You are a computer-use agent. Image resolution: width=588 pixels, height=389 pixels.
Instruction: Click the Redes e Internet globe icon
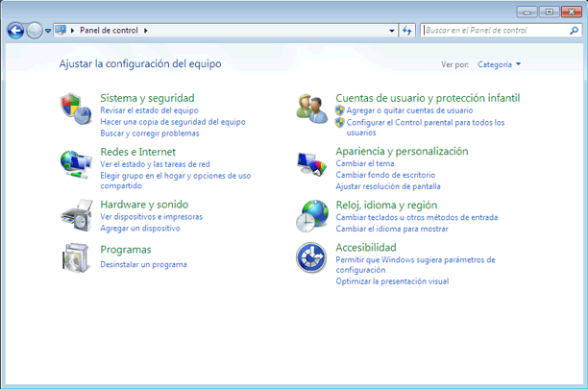pyautogui.click(x=74, y=161)
